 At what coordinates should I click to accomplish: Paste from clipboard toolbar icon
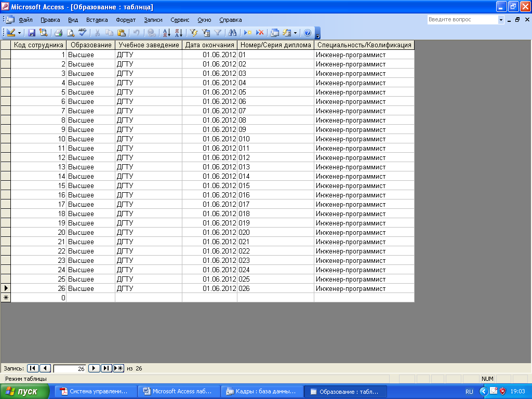pos(121,33)
